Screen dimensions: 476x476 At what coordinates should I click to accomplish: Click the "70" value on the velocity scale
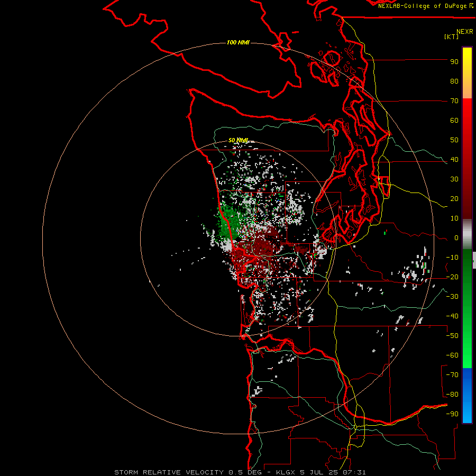click(454, 101)
